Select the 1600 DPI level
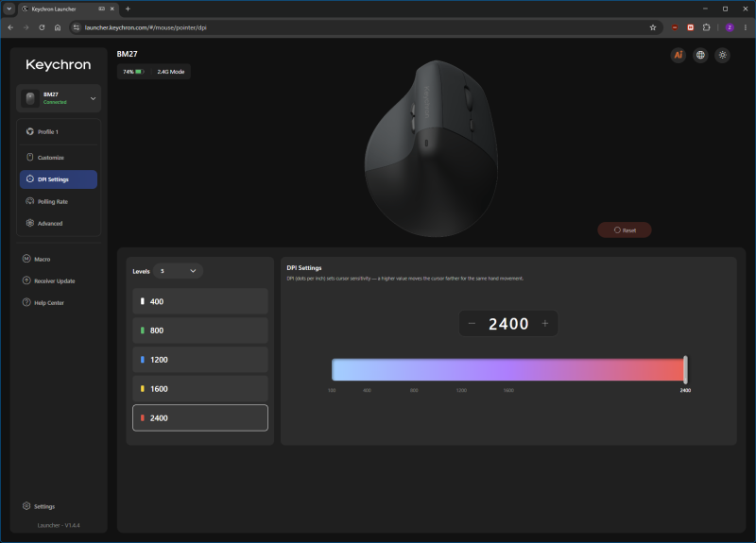The image size is (756, 543). tap(200, 389)
